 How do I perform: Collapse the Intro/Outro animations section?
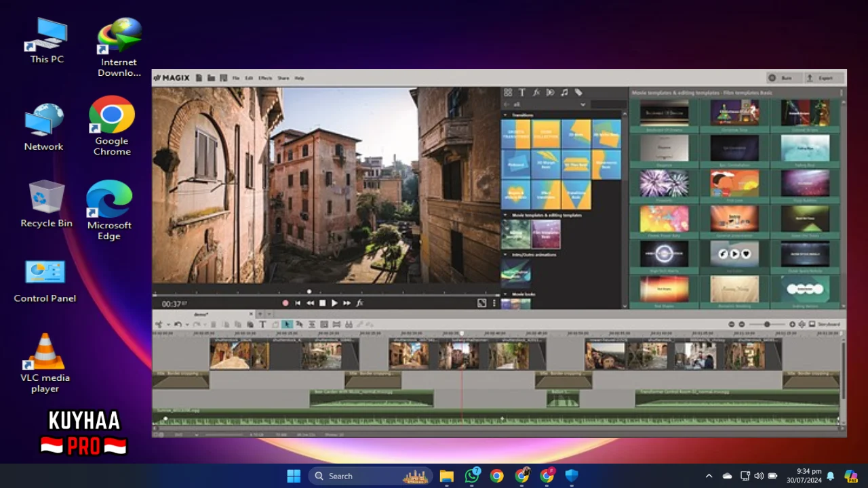[505, 255]
